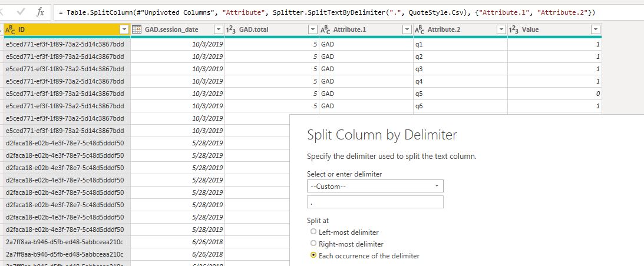
Task: Click the 123 type icon of GAD.total
Action: pos(231,29)
